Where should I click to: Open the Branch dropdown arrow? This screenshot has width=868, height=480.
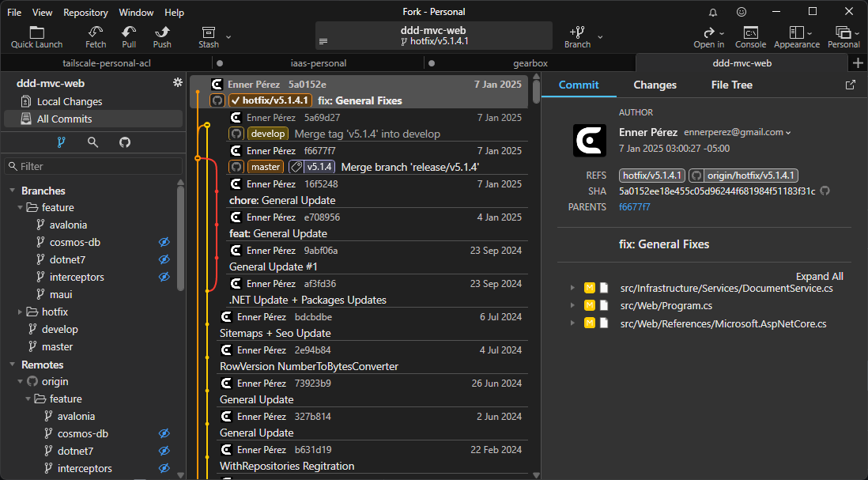pyautogui.click(x=600, y=37)
